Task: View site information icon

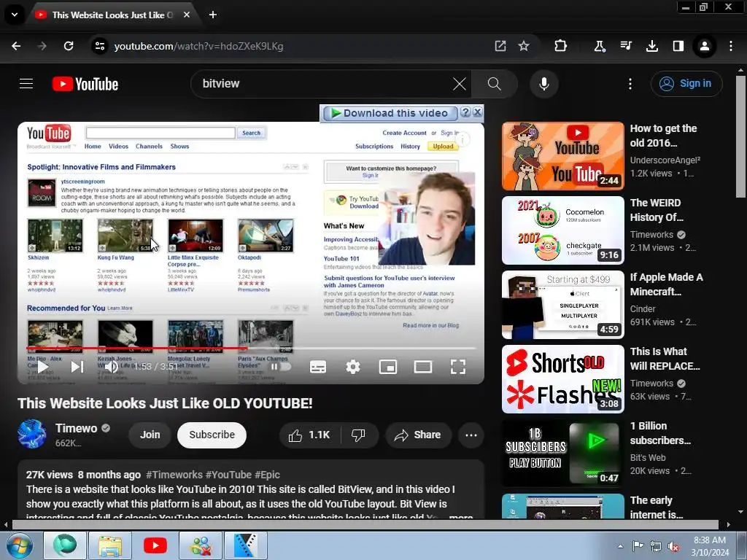Action: point(99,46)
